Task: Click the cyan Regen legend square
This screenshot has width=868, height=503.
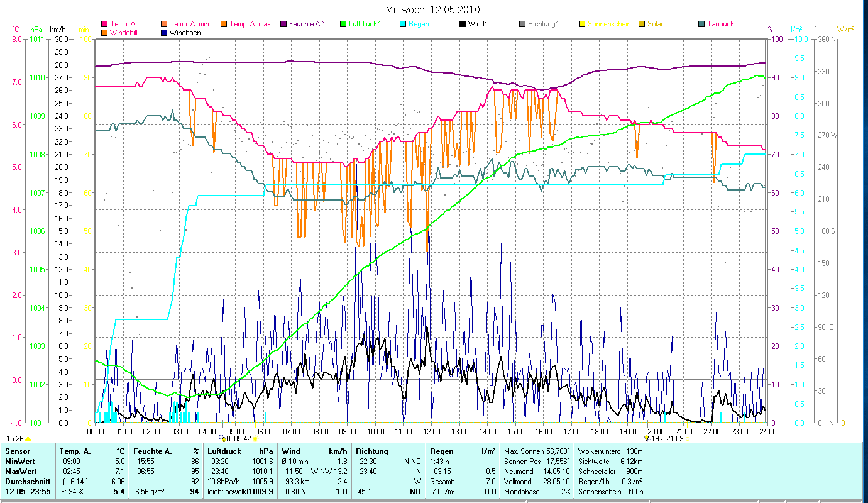Action: coord(403,24)
